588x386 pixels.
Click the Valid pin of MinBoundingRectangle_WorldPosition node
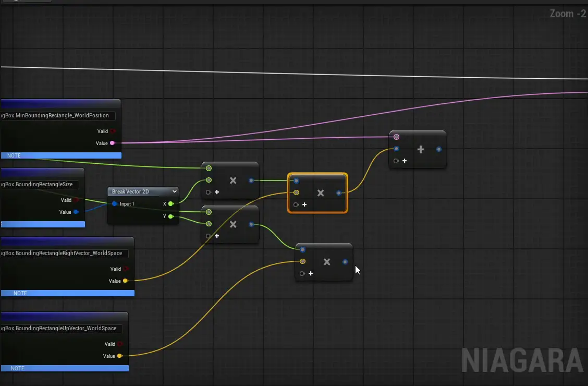(113, 131)
